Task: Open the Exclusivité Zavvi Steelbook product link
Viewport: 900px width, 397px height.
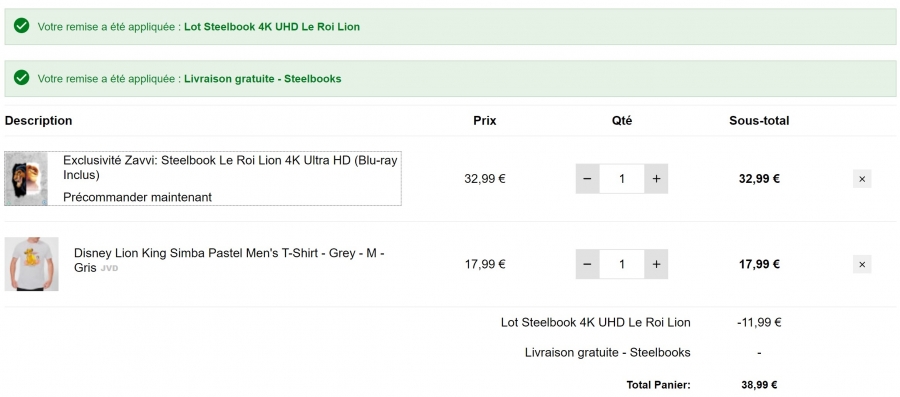Action: pos(230,168)
